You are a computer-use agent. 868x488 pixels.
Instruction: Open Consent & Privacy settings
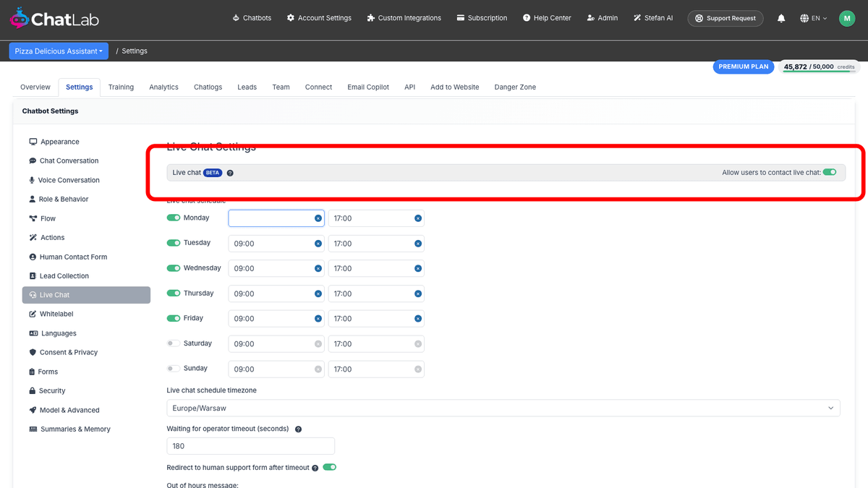click(64, 352)
